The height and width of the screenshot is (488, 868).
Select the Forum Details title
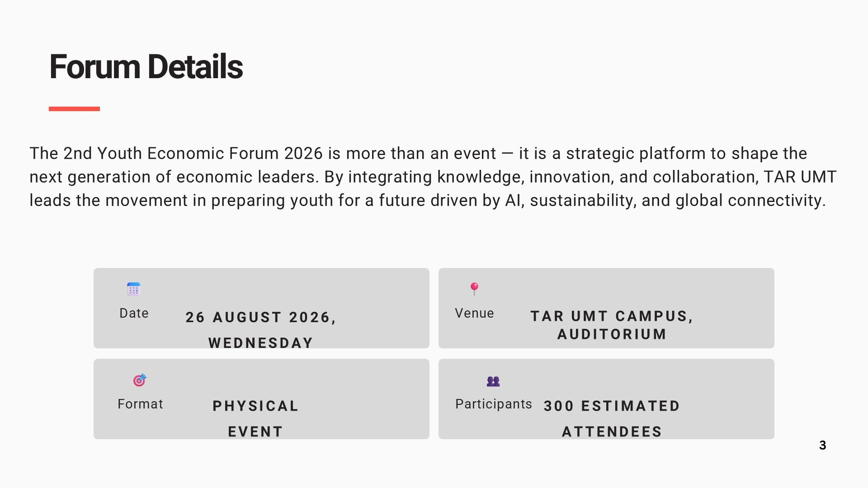point(146,67)
